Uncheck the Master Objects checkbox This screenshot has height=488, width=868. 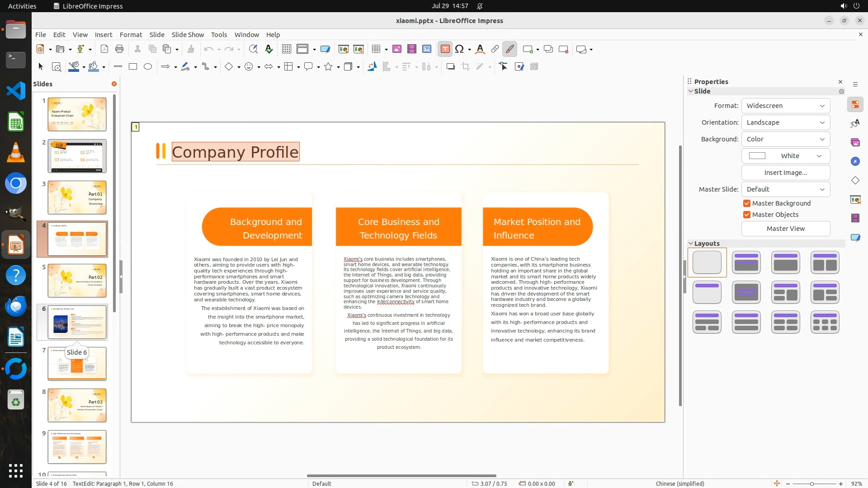click(747, 215)
